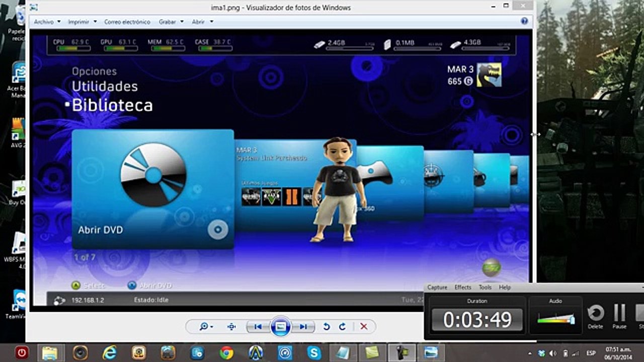Click the 665 gamerscore text
Image resolution: width=644 pixels, height=362 pixels.
pos(454,81)
